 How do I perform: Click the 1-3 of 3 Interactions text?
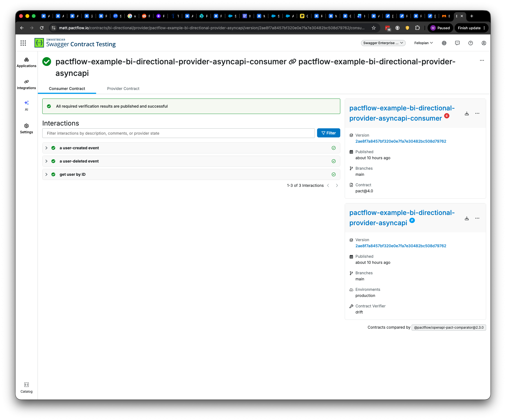[x=305, y=185]
